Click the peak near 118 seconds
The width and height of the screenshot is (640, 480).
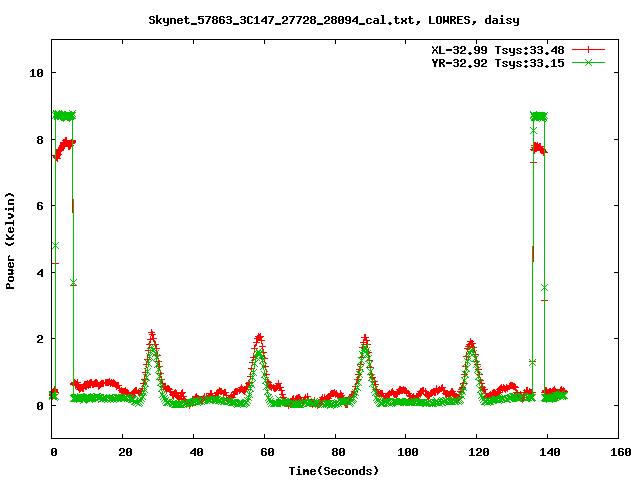click(471, 345)
